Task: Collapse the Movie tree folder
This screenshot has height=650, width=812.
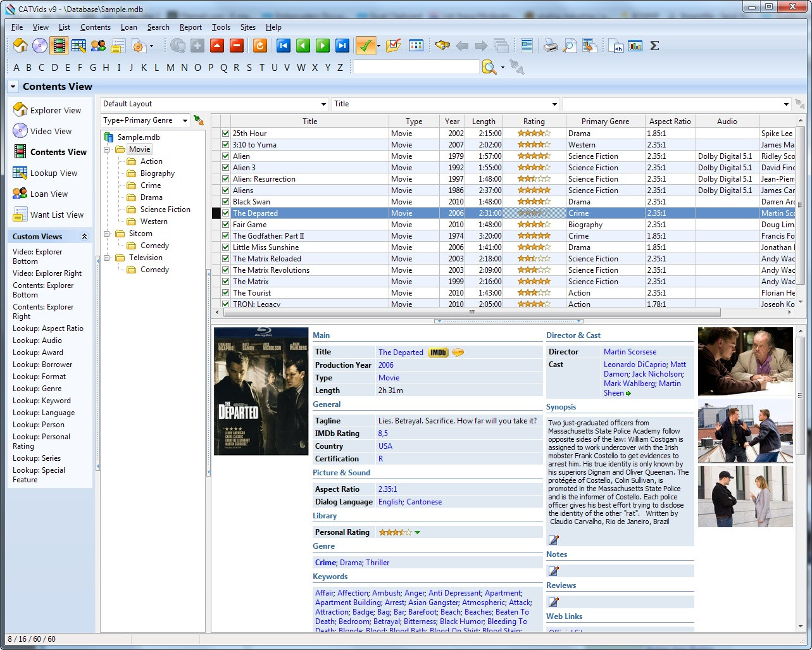Action: [107, 149]
